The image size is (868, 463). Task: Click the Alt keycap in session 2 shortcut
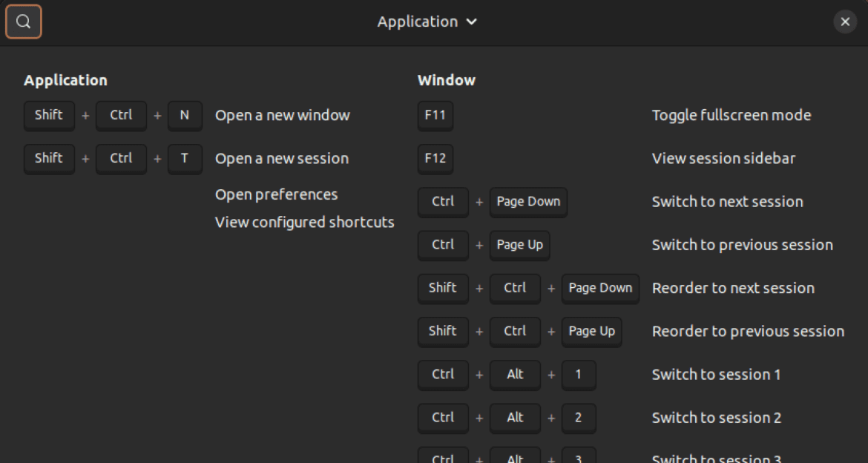pos(515,418)
